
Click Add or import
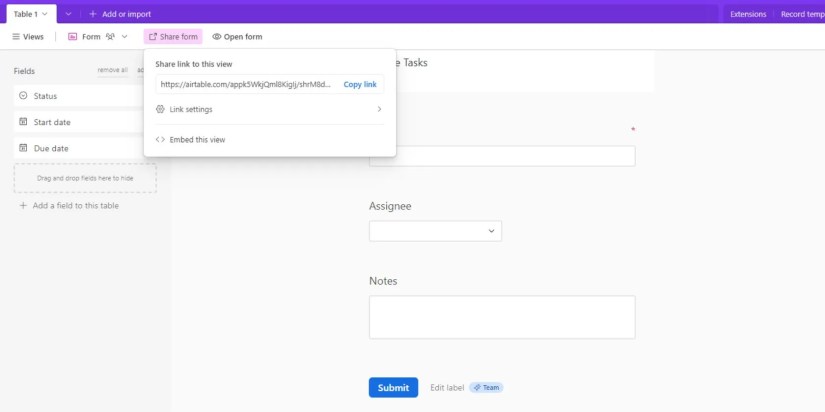(x=120, y=14)
